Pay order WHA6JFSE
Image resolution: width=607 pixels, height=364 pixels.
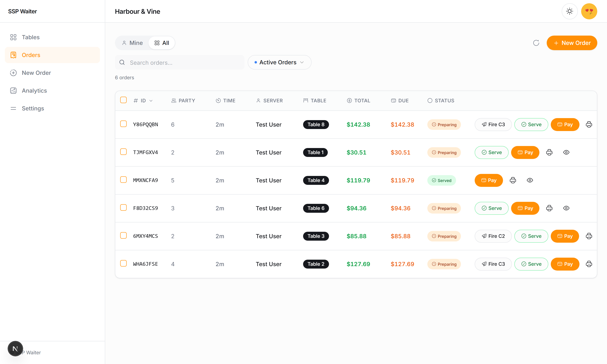coord(565,264)
